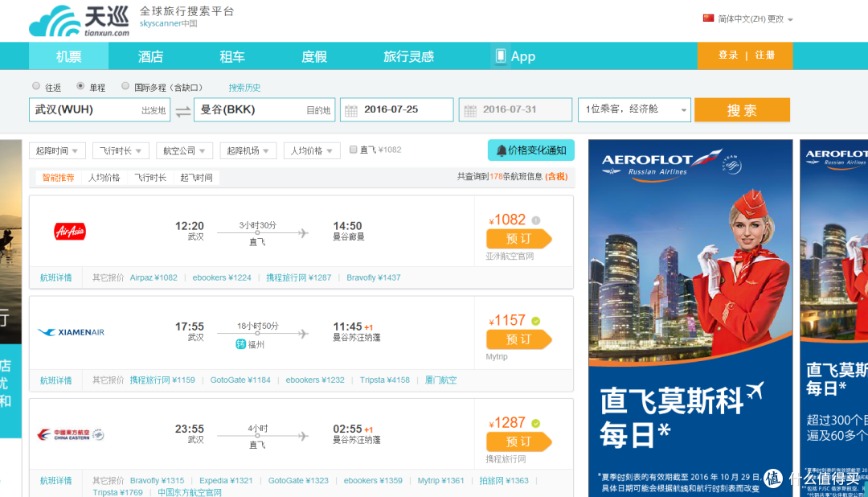Click 中国东方航空官网 link
Image resolution: width=868 pixels, height=497 pixels.
click(x=190, y=492)
